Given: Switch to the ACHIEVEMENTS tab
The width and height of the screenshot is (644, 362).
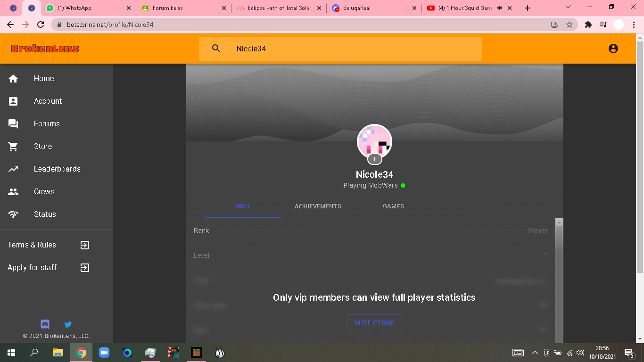Looking at the screenshot, I should click(318, 206).
